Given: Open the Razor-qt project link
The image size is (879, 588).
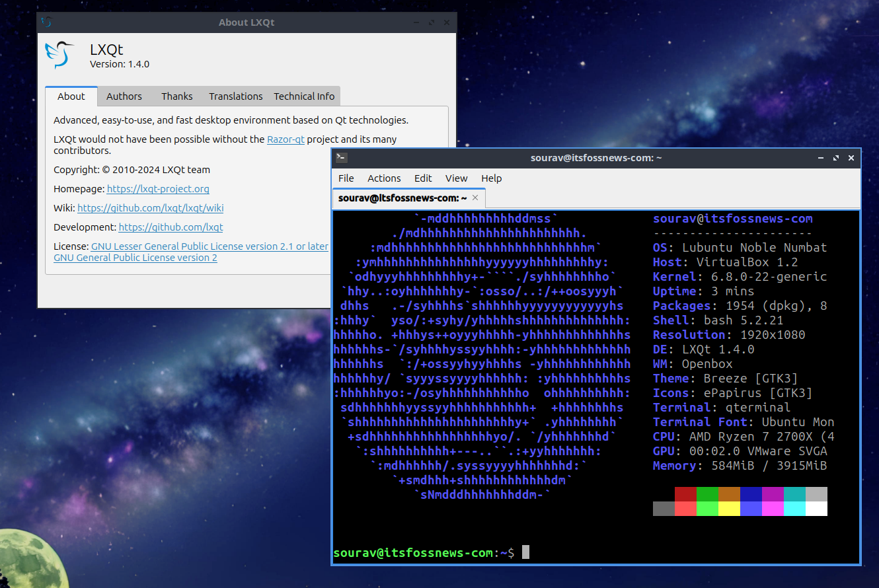Looking at the screenshot, I should [286, 139].
